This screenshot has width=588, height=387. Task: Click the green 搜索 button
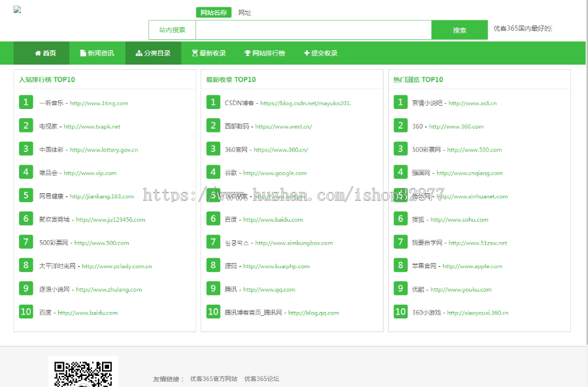pyautogui.click(x=459, y=30)
